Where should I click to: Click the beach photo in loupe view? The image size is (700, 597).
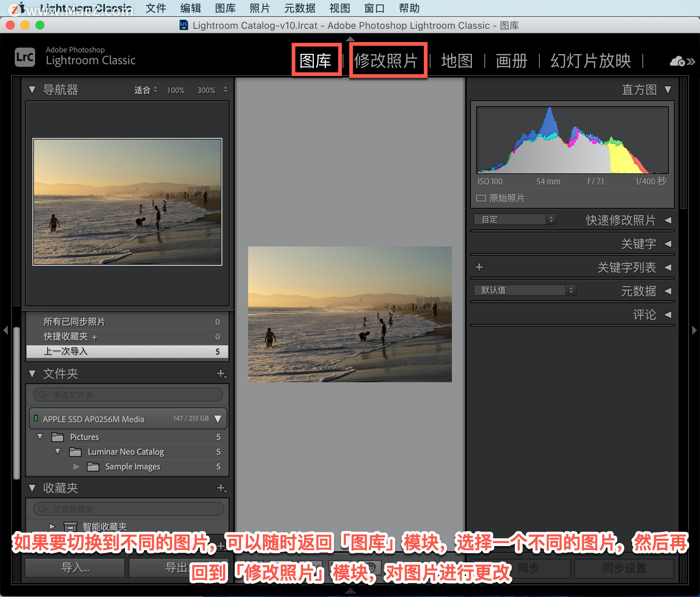click(350, 314)
